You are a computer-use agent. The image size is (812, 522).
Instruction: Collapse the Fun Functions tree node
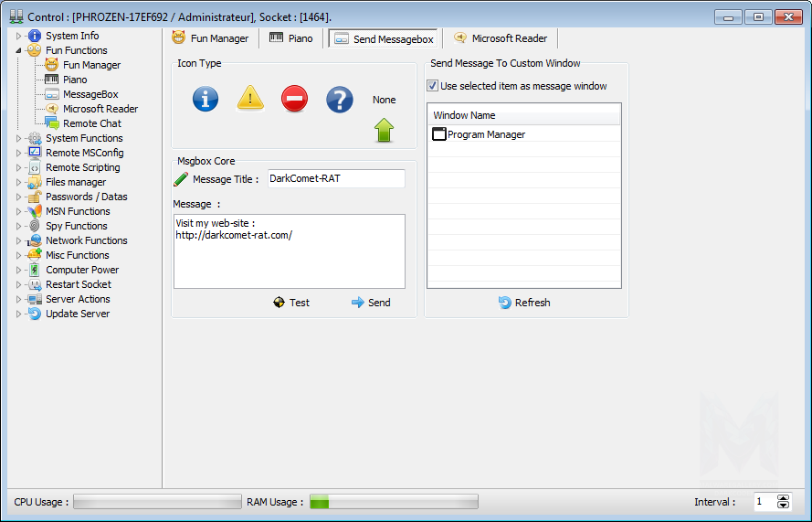[18, 50]
